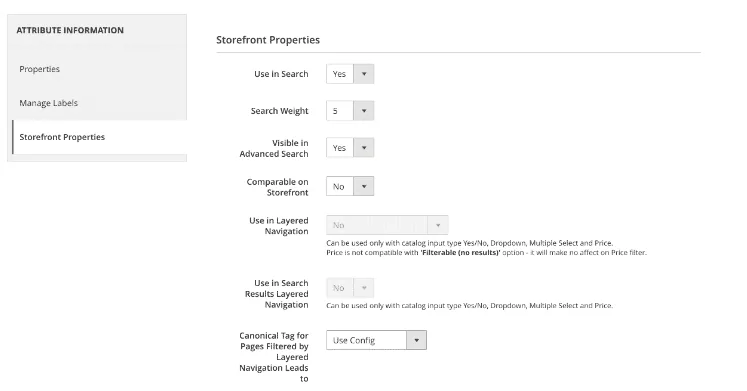
Task: Click the Use in Search label
Action: tap(281, 74)
